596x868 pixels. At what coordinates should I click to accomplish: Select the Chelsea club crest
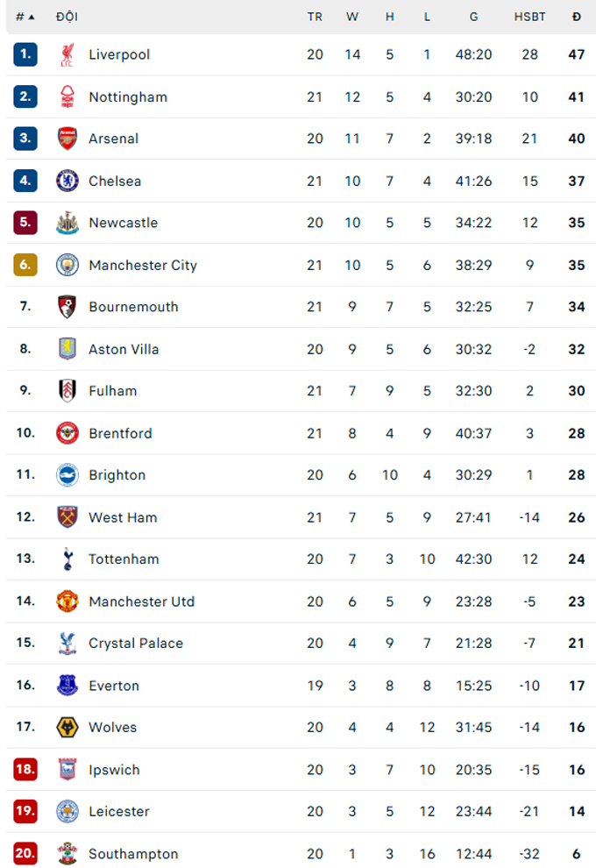point(67,181)
